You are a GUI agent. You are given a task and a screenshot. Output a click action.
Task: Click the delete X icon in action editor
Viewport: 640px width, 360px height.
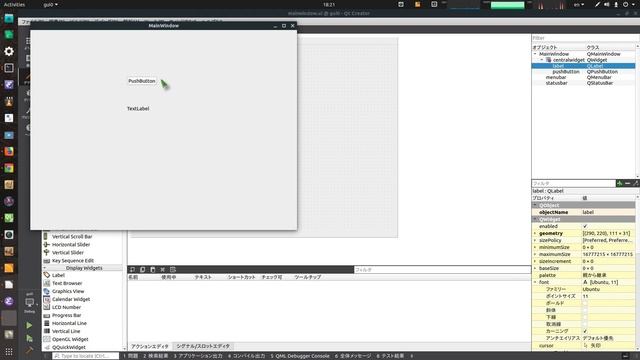[162, 269]
